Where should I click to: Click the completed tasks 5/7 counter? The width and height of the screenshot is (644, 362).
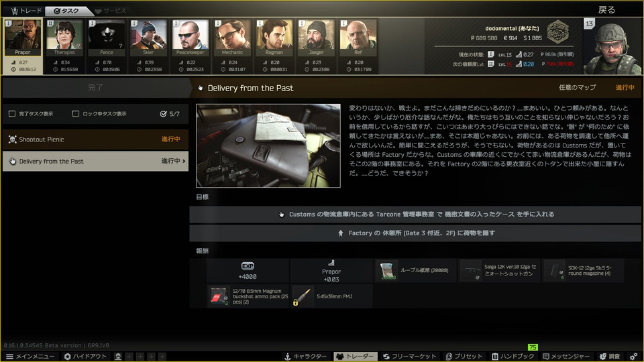point(170,114)
